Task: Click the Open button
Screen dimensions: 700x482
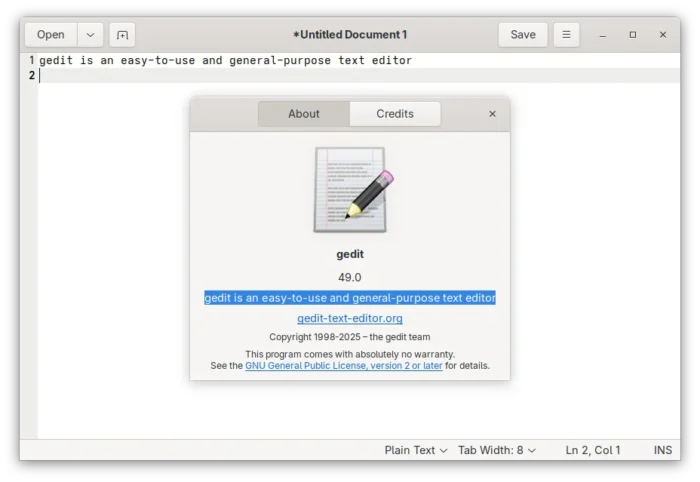Action: [x=51, y=35]
